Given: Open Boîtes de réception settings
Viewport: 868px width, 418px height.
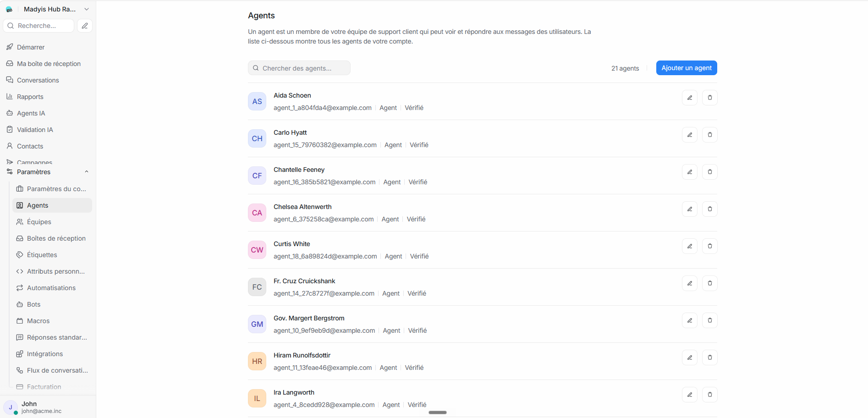Looking at the screenshot, I should click(x=52, y=238).
